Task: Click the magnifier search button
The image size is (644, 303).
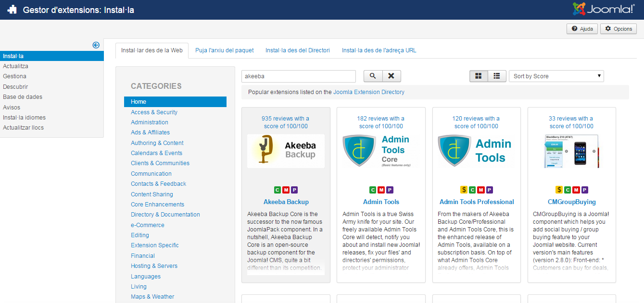Action: click(373, 76)
